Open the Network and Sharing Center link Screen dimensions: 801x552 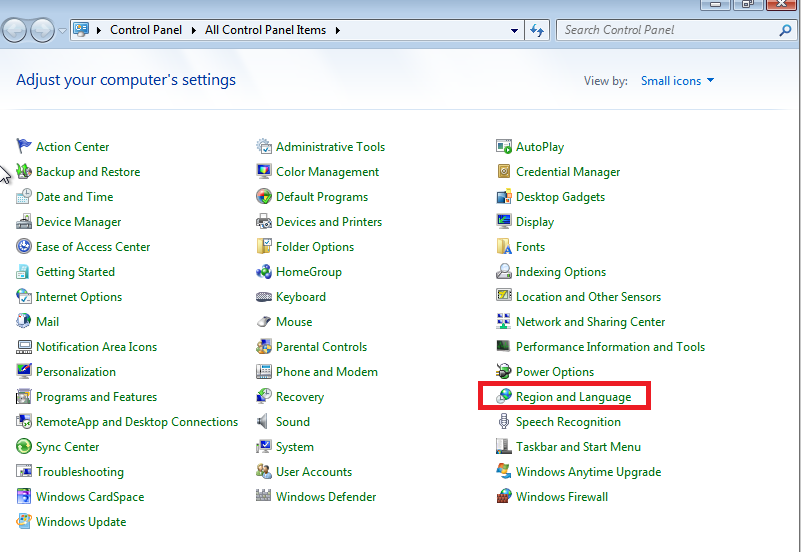coord(590,322)
